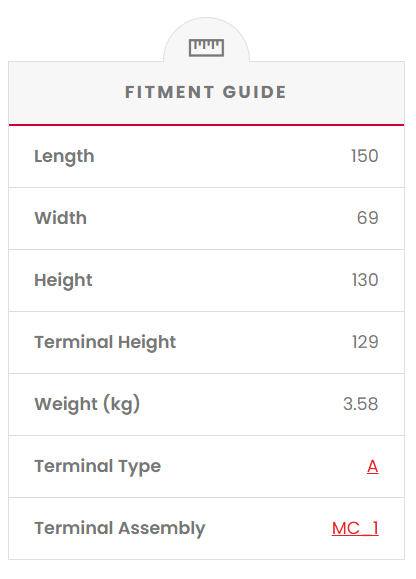Click the Width value 69
Image resolution: width=416 pixels, height=579 pixels.
[368, 218]
